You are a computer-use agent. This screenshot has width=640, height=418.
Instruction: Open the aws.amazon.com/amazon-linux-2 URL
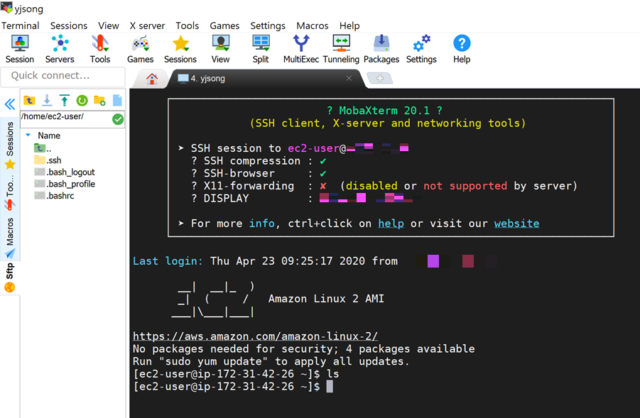pyautogui.click(x=255, y=336)
